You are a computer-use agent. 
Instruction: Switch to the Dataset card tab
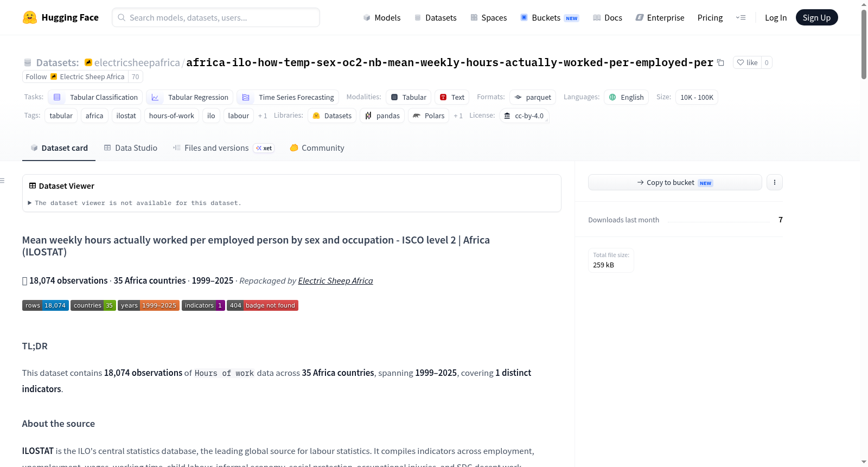coord(59,148)
